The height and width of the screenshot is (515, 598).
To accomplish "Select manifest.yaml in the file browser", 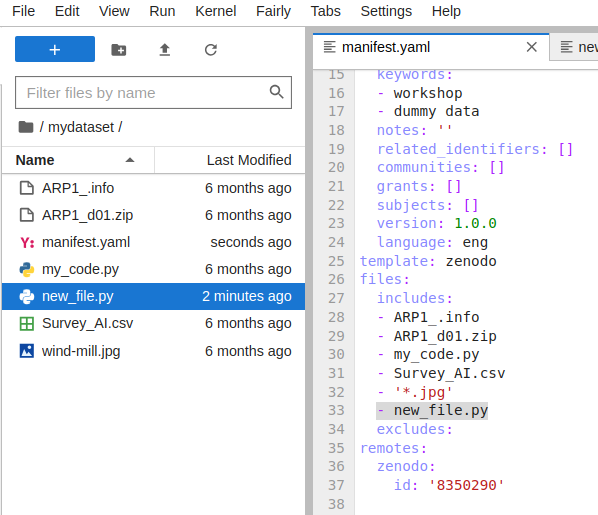I will (153, 242).
